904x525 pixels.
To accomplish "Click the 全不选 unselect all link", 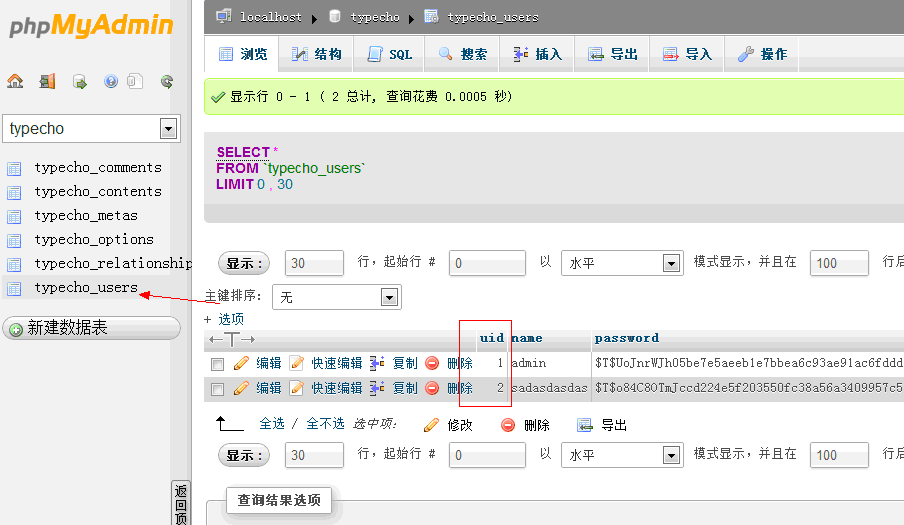I will (x=325, y=424).
